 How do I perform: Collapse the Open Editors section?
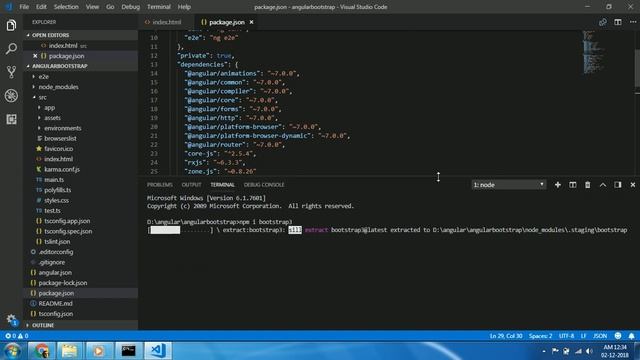[81, 35]
